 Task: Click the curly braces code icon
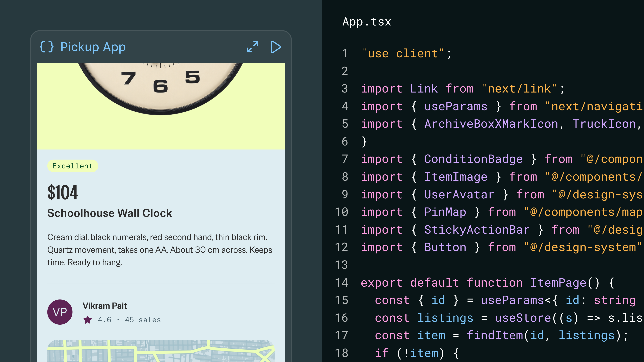(47, 47)
